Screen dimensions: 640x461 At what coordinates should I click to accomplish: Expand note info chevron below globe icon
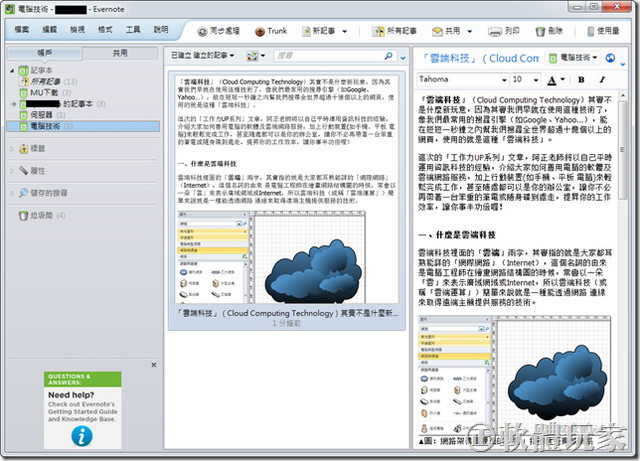(x=622, y=65)
